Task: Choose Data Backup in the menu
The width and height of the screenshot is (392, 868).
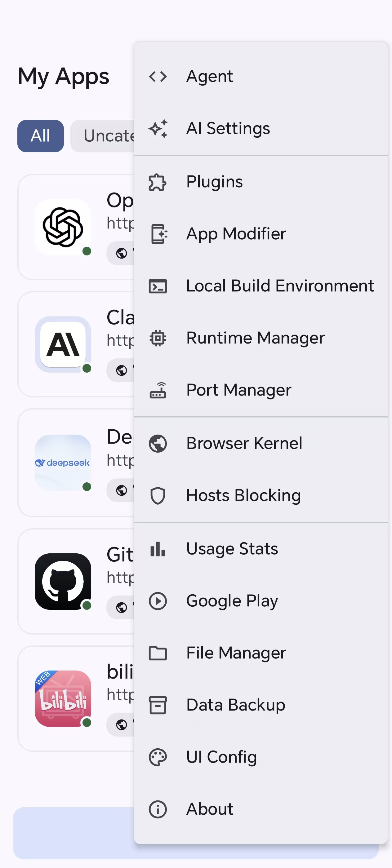Action: (261, 705)
